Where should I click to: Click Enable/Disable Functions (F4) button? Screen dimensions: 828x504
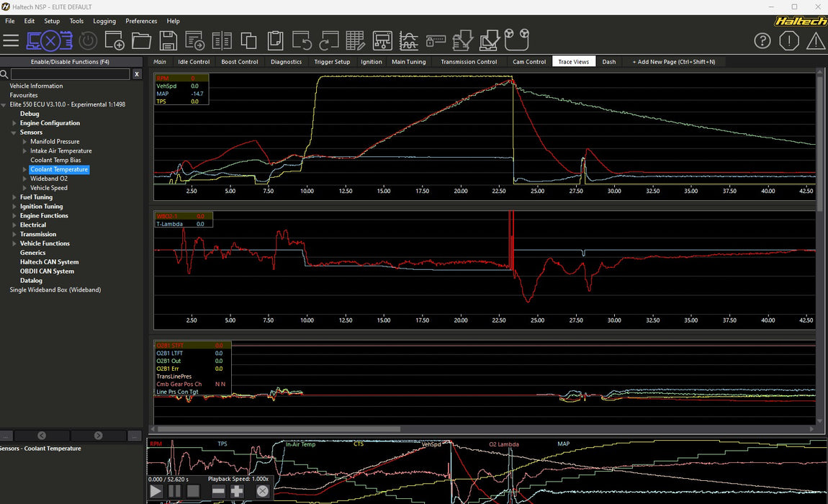(71, 62)
